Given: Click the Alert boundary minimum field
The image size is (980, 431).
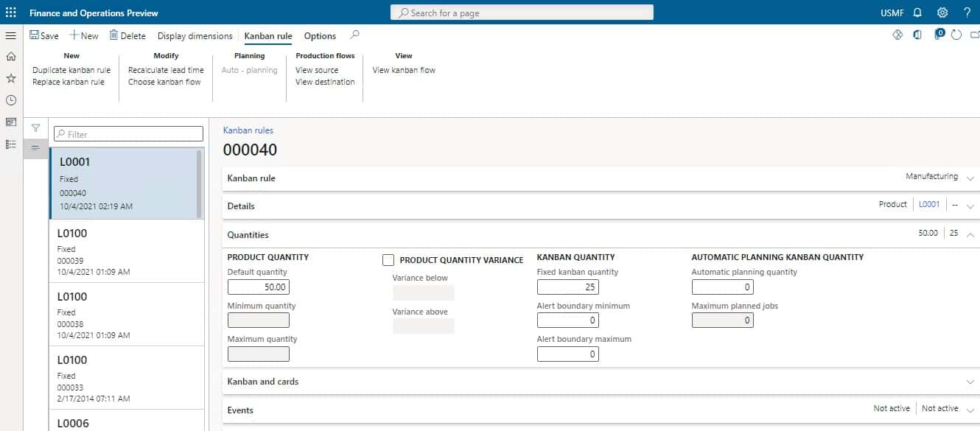Looking at the screenshot, I should click(568, 320).
